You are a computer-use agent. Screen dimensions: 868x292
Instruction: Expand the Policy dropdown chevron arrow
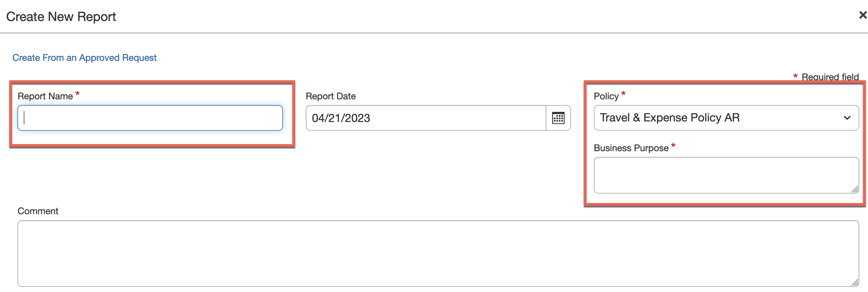(x=847, y=118)
